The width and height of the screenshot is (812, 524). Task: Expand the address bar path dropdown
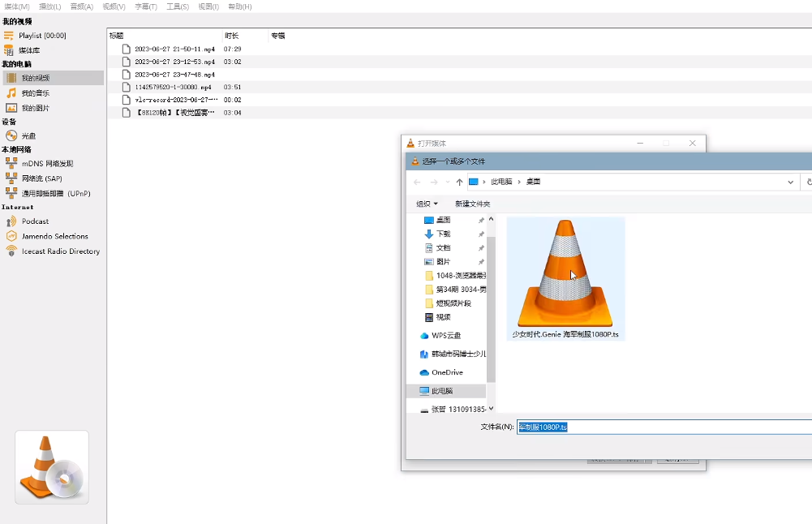point(791,183)
